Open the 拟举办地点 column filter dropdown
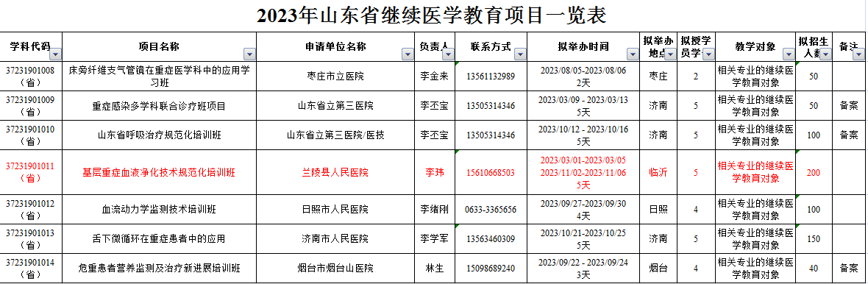This screenshot has height=284, width=868. [670, 54]
